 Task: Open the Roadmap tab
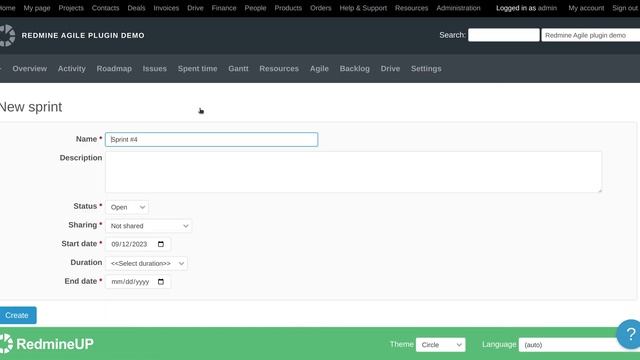[x=114, y=69]
